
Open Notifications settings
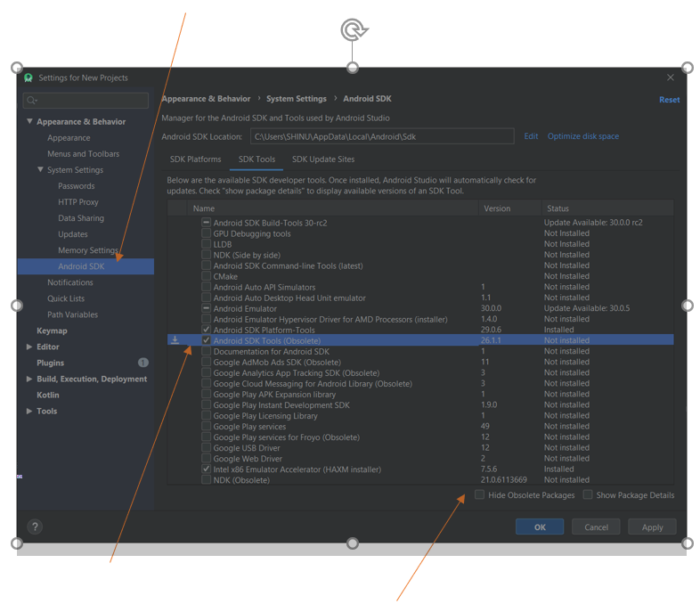click(70, 282)
